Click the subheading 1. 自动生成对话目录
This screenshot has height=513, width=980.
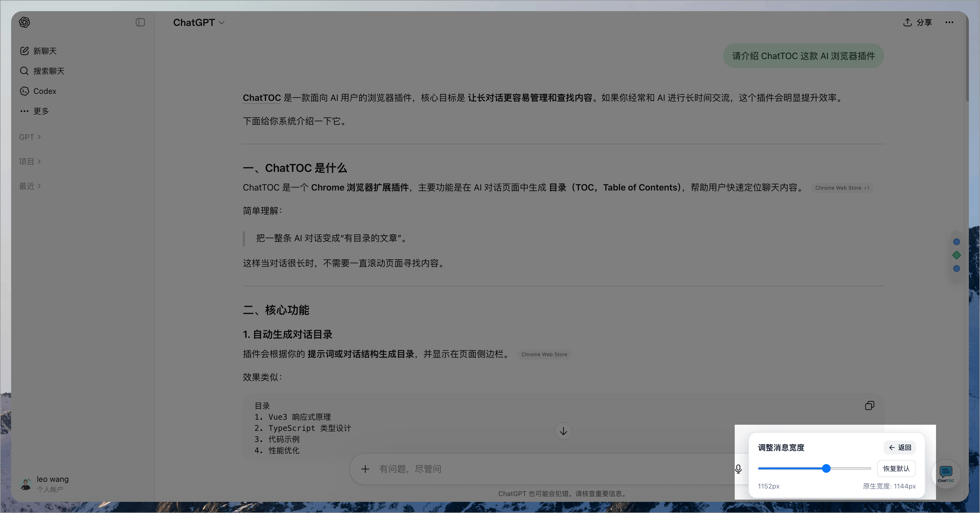[288, 334]
